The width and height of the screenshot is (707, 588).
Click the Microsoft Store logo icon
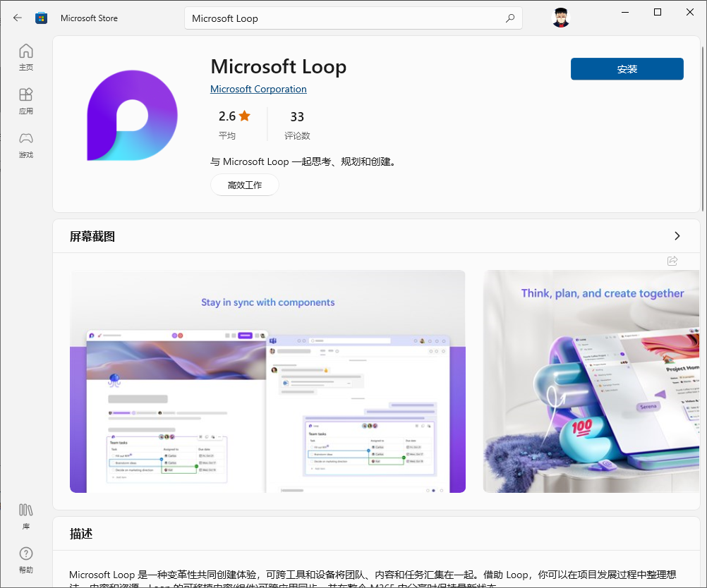[x=41, y=18]
